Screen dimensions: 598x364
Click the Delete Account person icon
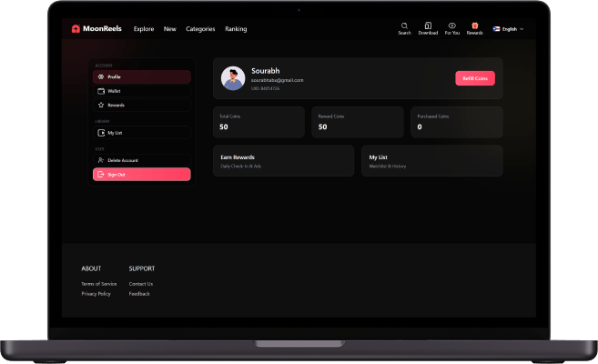(101, 160)
